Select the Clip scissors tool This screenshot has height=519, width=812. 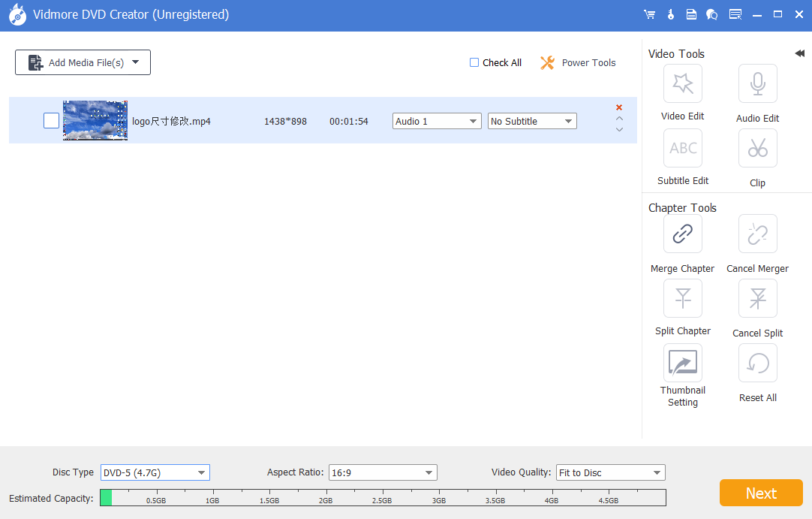click(x=757, y=149)
